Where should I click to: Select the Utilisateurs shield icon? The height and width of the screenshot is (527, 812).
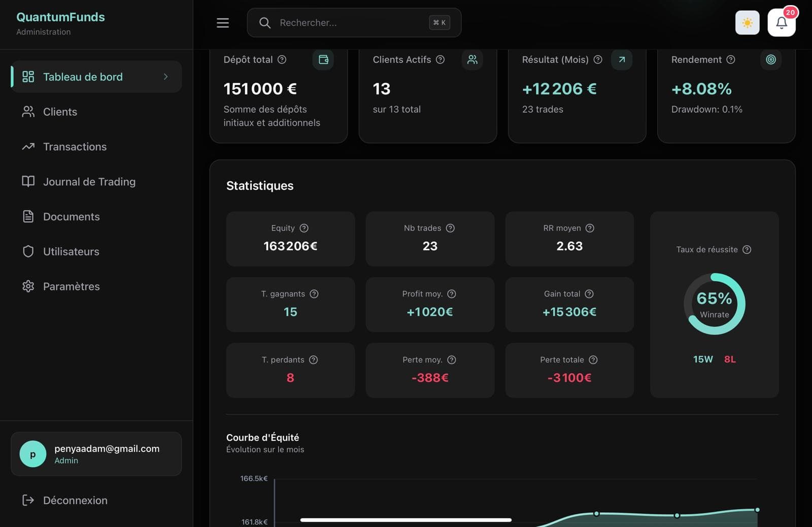click(28, 251)
